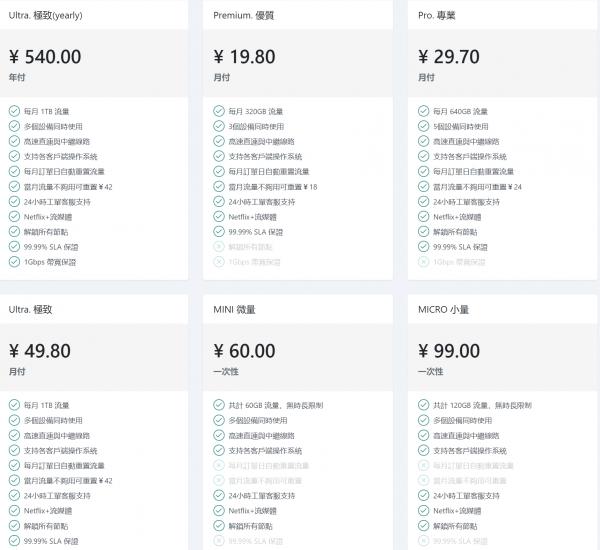Click check icon next to 3個設備同時使用
This screenshot has height=550, width=600.
point(219,127)
